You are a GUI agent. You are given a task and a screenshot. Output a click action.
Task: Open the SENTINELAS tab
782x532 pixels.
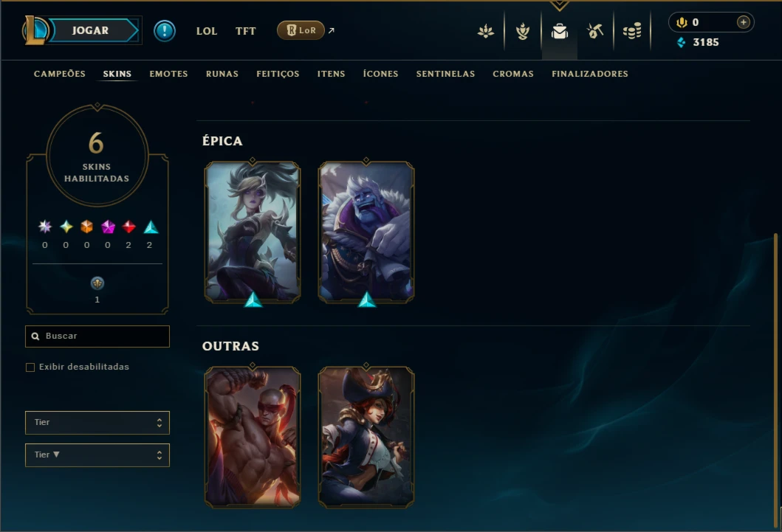coord(445,74)
